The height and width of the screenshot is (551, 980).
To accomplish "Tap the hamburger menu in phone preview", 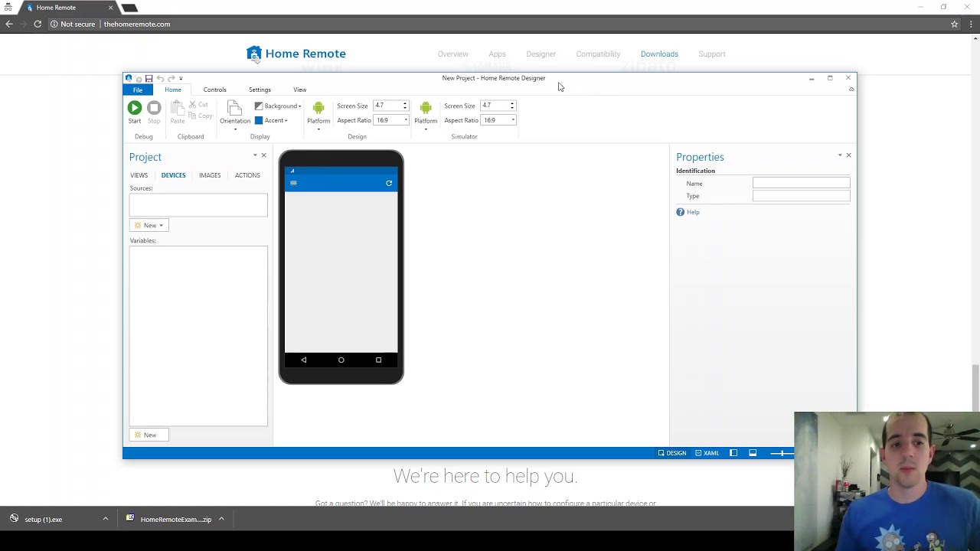I will coord(293,183).
